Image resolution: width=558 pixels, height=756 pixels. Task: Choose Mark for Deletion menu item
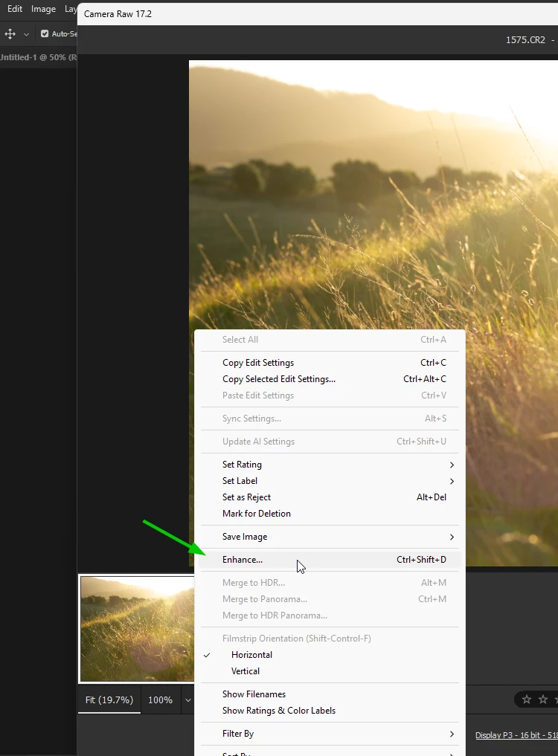coord(330,514)
